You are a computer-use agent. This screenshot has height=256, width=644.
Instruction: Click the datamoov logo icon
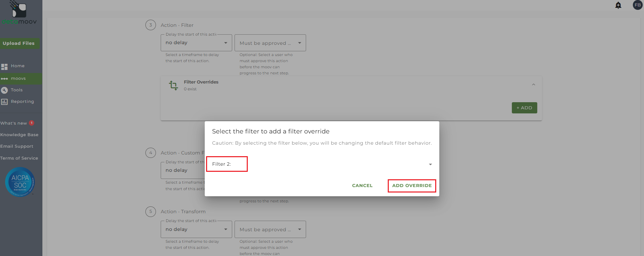tap(19, 10)
